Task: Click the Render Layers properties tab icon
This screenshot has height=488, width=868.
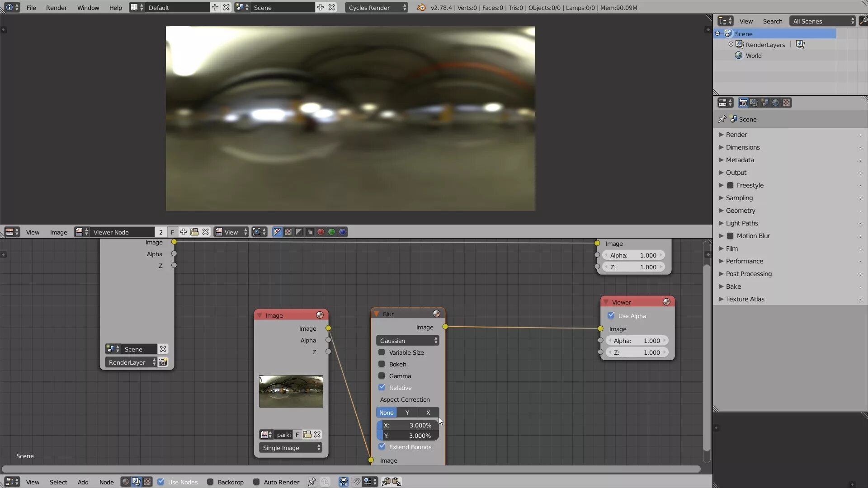Action: click(x=754, y=103)
